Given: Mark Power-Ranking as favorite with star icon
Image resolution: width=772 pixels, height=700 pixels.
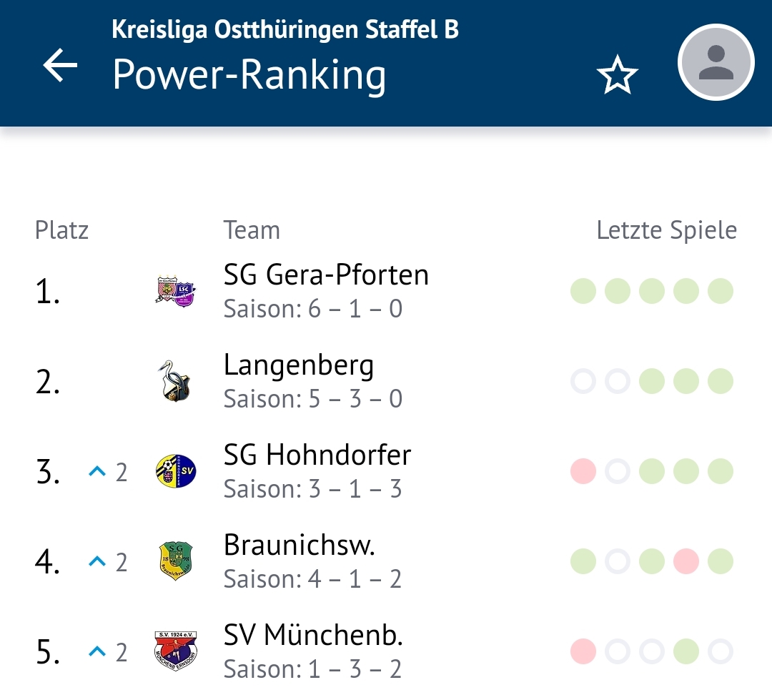Looking at the screenshot, I should click(x=617, y=75).
